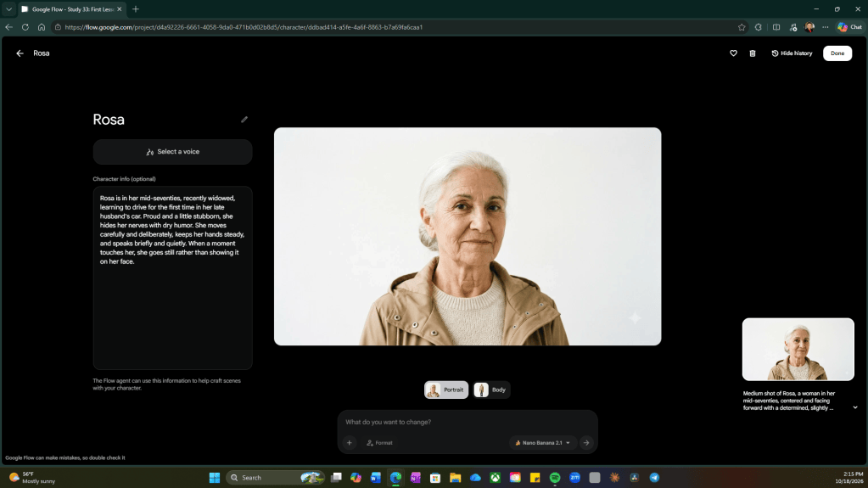This screenshot has height=488, width=868.
Task: Open the Xbox app from the taskbar
Action: pos(496,478)
